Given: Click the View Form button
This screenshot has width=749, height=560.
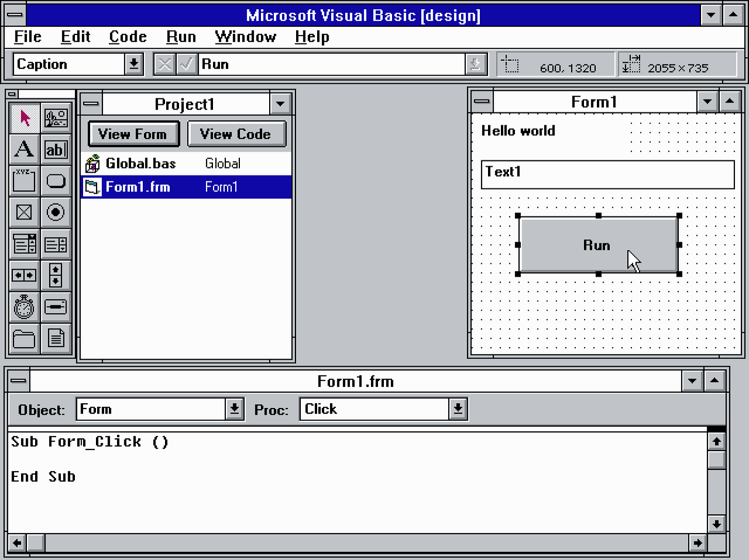Looking at the screenshot, I should (x=133, y=134).
